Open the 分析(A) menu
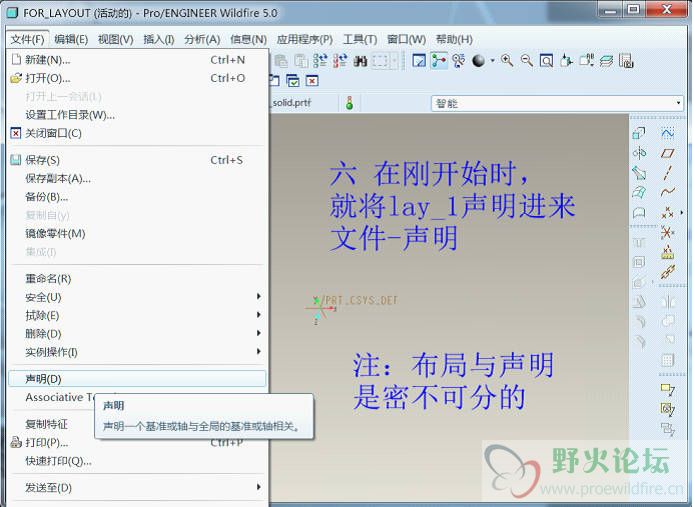The height and width of the screenshot is (507, 693). tap(202, 39)
